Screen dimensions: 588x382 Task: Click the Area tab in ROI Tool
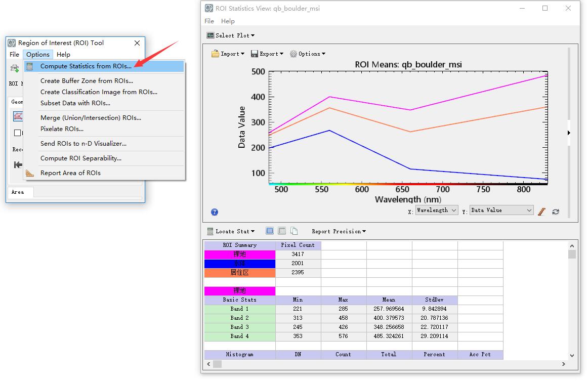[18, 192]
